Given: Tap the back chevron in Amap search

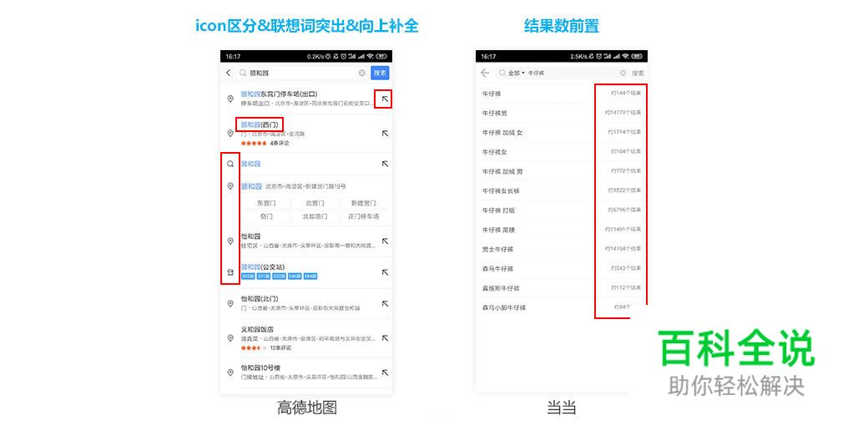Looking at the screenshot, I should pos(229,74).
